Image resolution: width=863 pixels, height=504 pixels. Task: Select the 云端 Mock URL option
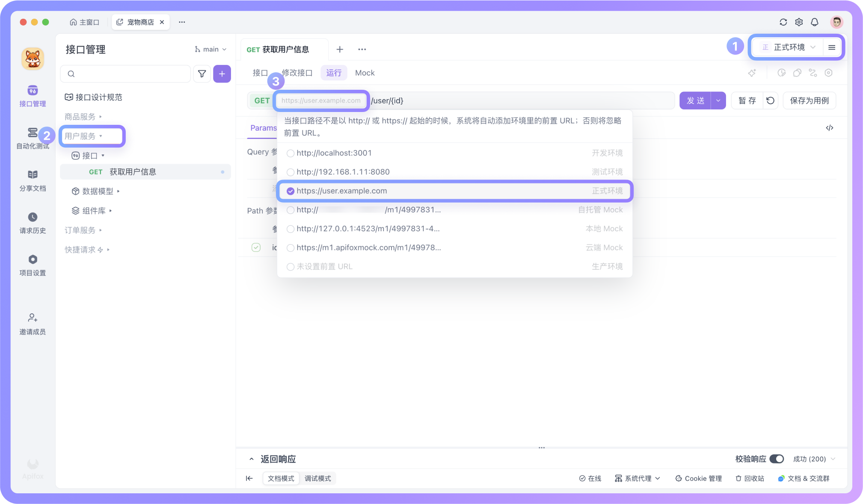pos(455,248)
